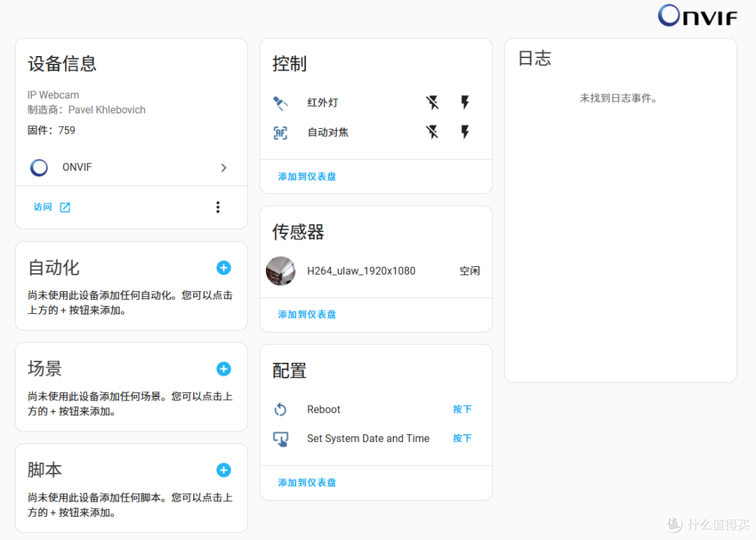Image resolution: width=756 pixels, height=540 pixels.
Task: Click the 空闲 idle camera state
Action: coord(470,271)
